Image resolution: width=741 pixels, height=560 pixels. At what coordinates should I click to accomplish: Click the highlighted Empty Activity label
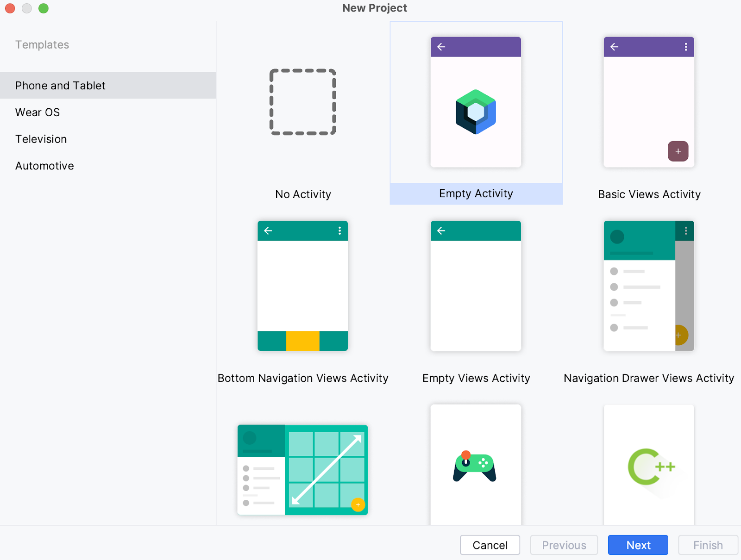[x=476, y=193]
